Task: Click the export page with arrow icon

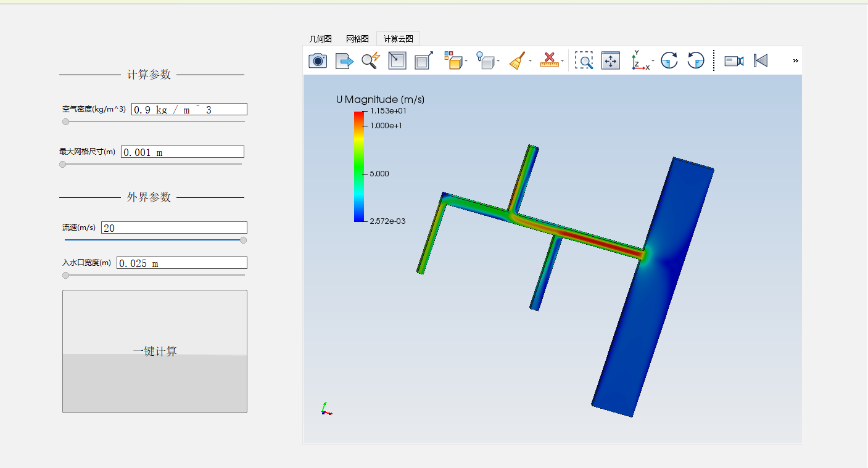Action: point(344,60)
